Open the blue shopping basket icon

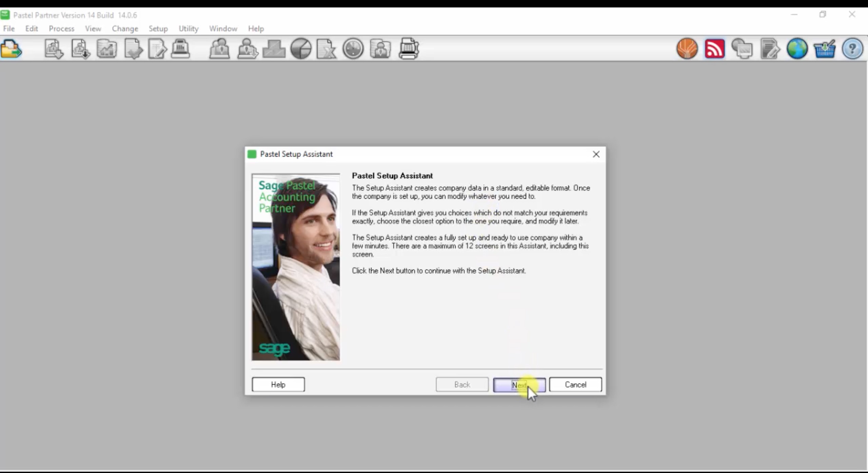[x=824, y=49]
